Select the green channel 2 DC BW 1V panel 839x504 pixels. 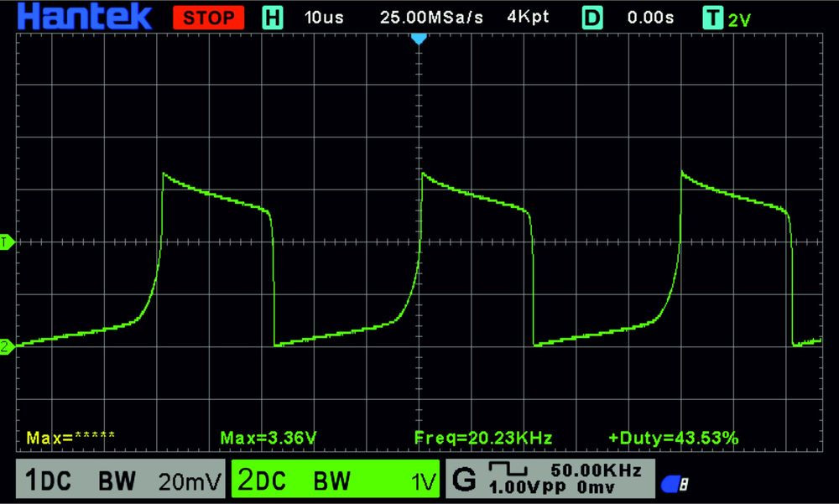pos(336,479)
